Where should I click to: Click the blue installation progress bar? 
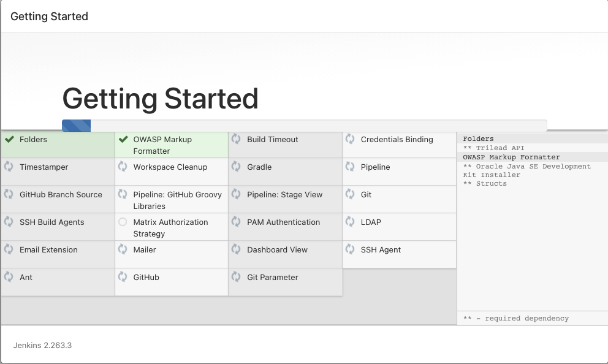pos(77,126)
